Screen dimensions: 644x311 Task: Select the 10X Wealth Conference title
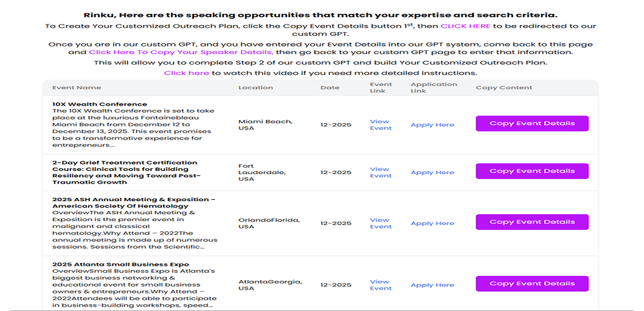pyautogui.click(x=100, y=104)
